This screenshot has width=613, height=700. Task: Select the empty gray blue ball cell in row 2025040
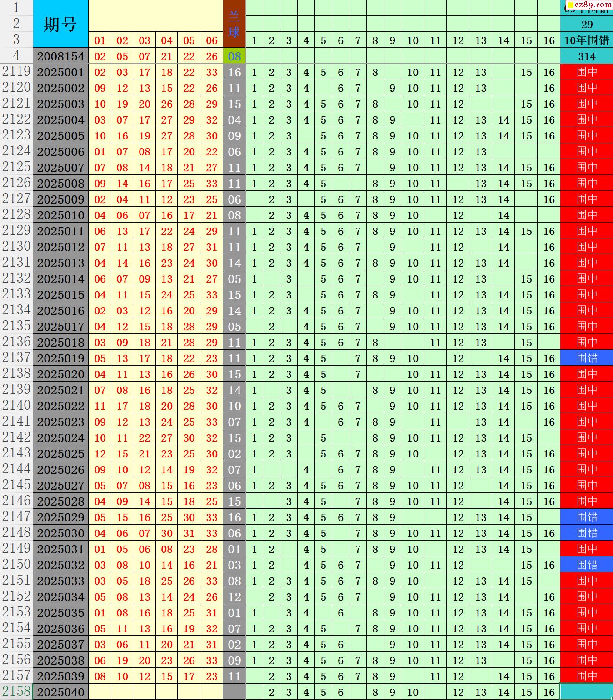(234, 692)
